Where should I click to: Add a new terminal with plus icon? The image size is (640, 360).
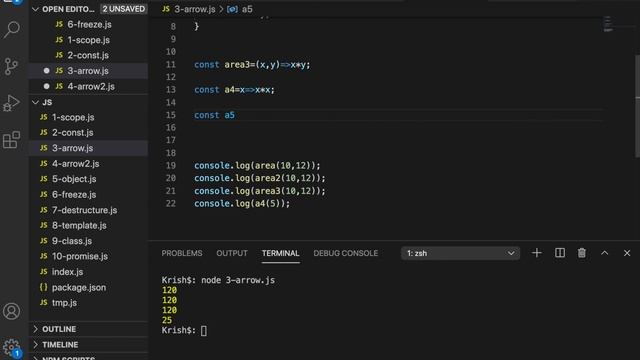click(536, 253)
